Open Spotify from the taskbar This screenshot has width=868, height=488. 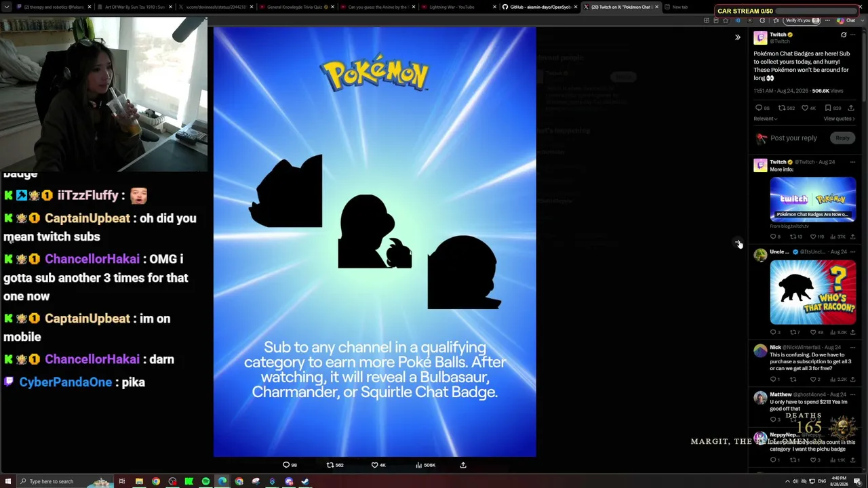click(205, 481)
